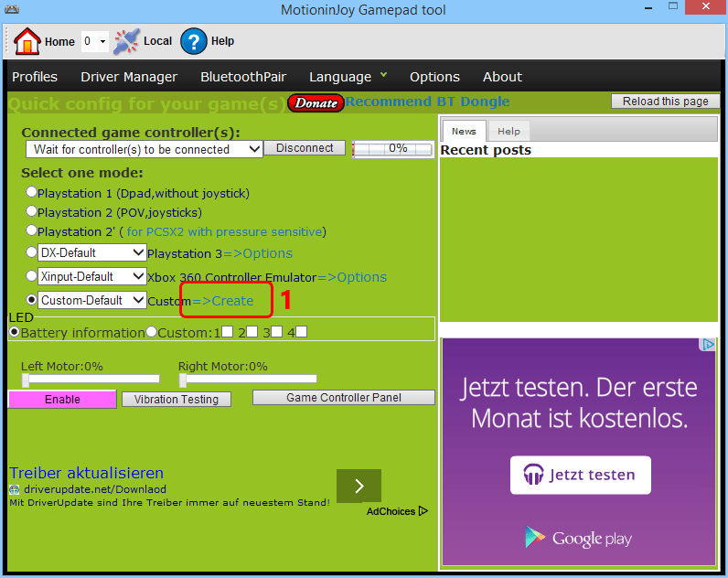Click 'for PCSX2 with pressure sensitive' link
The width and height of the screenshot is (728, 578).
(x=225, y=231)
